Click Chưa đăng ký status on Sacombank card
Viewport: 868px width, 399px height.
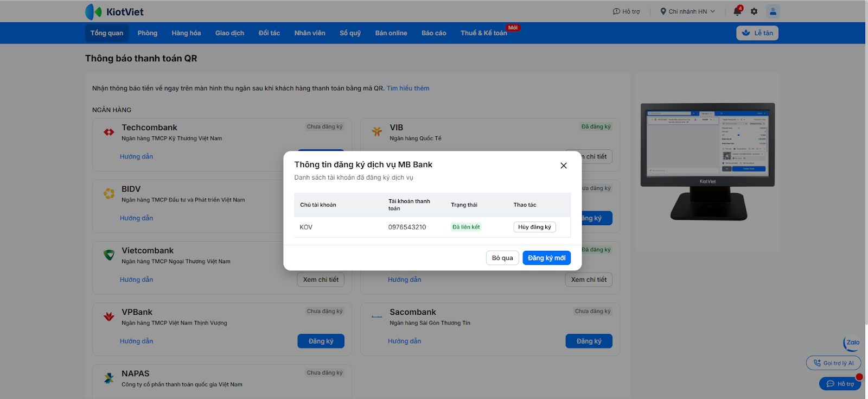(x=592, y=311)
